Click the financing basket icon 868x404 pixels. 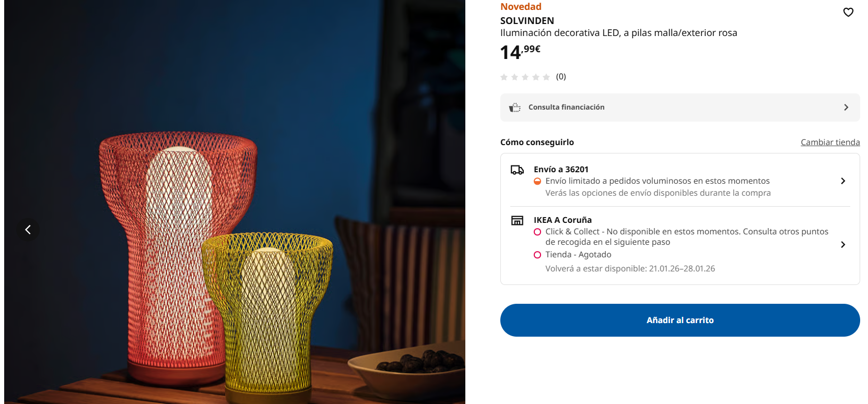pos(515,108)
